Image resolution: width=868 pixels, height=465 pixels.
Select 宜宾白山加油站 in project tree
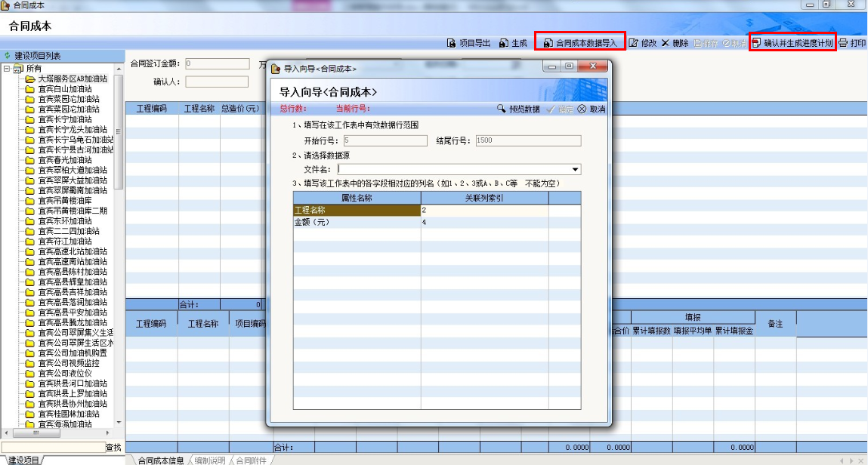coord(64,88)
